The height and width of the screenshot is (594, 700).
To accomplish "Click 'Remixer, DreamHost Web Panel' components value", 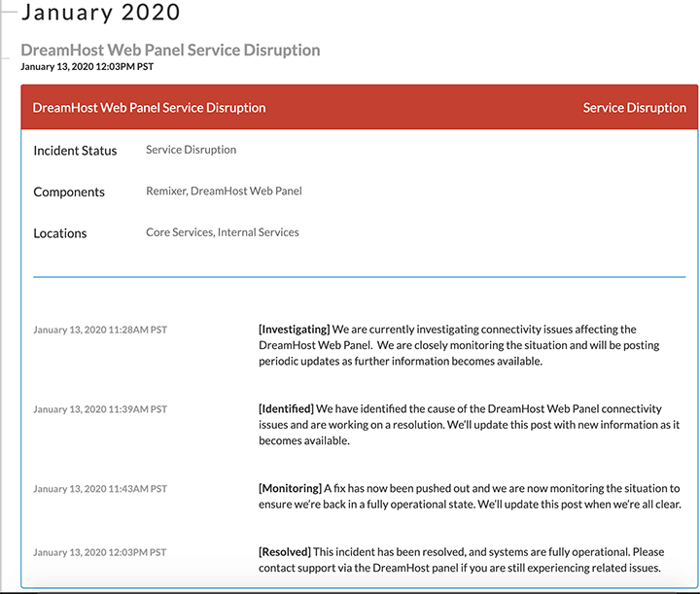I will pos(225,191).
